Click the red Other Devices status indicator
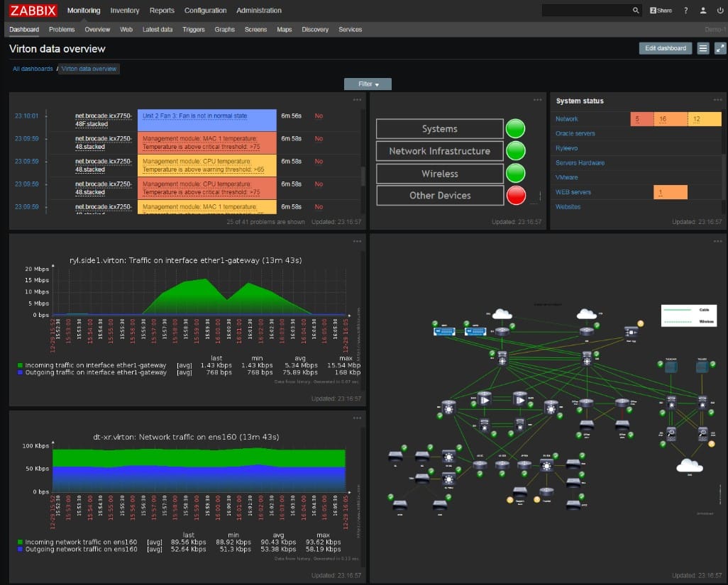728x585 pixels. (x=516, y=195)
